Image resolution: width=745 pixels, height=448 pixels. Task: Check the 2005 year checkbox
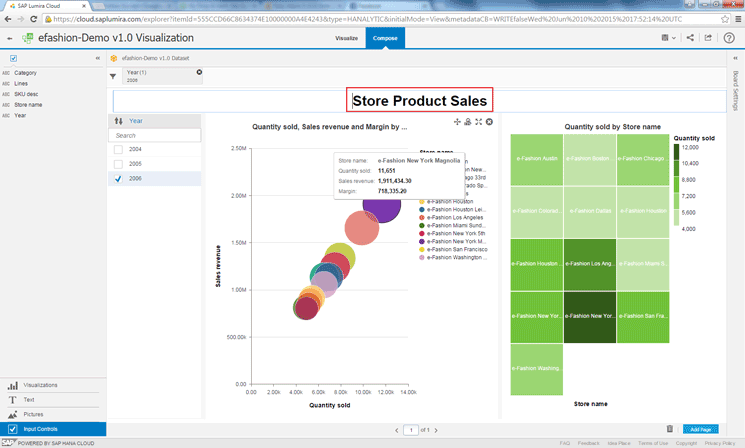coord(118,163)
